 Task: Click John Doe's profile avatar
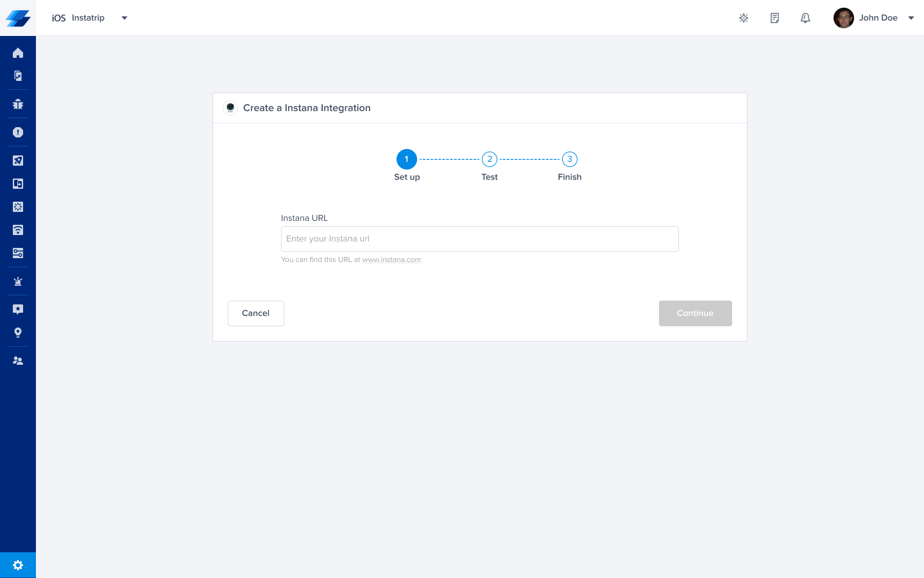(843, 18)
